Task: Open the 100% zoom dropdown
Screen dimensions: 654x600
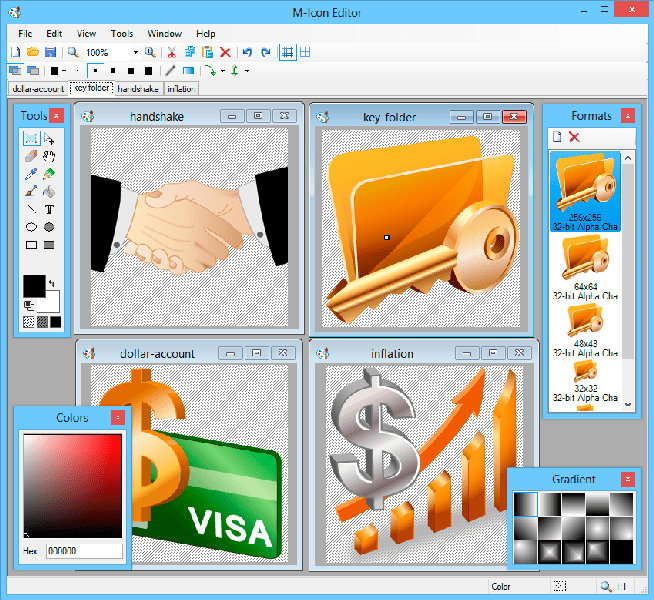Action: (x=136, y=53)
